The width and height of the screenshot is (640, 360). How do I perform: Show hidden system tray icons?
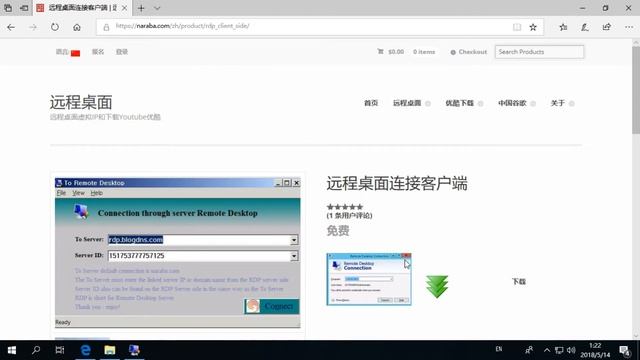[547, 350]
